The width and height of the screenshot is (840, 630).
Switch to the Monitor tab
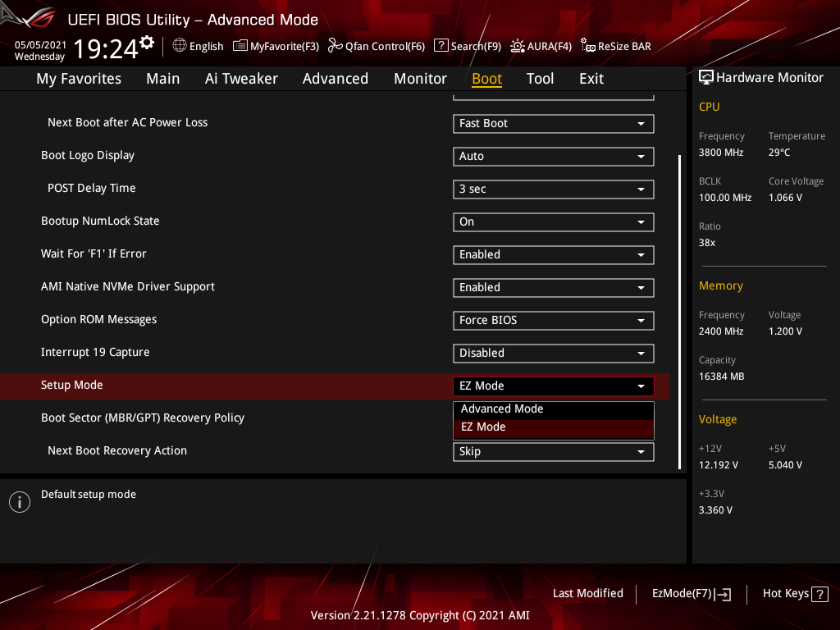[x=421, y=79]
